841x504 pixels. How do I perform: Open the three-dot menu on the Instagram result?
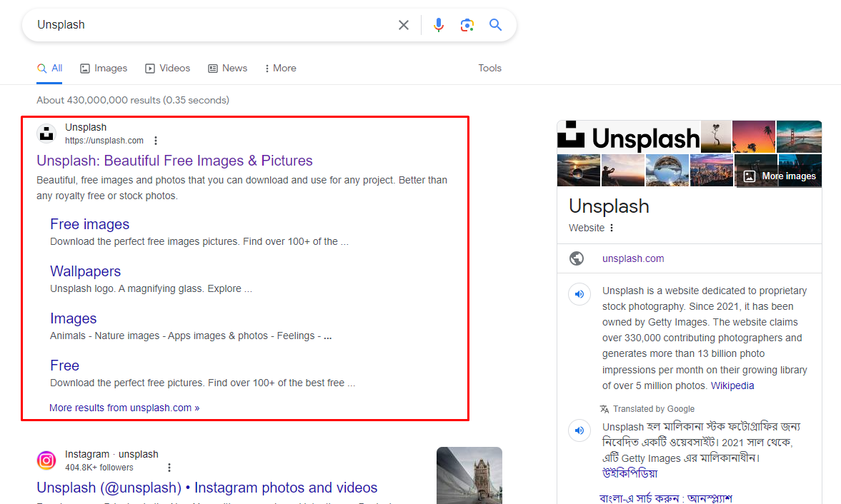(x=169, y=467)
